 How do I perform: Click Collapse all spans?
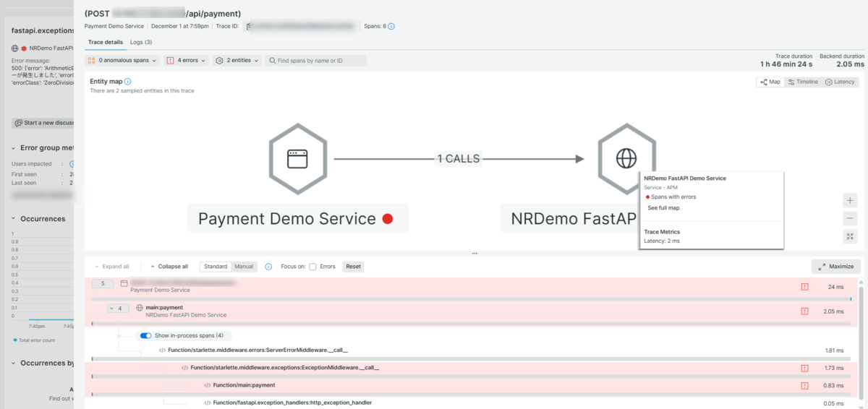tap(169, 267)
